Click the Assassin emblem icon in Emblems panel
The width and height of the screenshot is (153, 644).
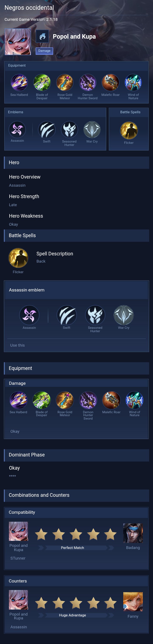[17, 129]
